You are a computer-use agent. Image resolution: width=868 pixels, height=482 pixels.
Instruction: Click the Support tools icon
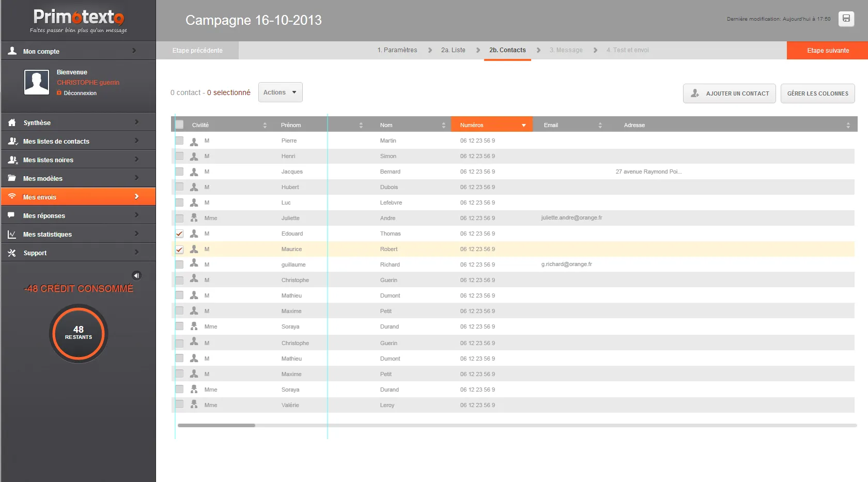pos(12,253)
